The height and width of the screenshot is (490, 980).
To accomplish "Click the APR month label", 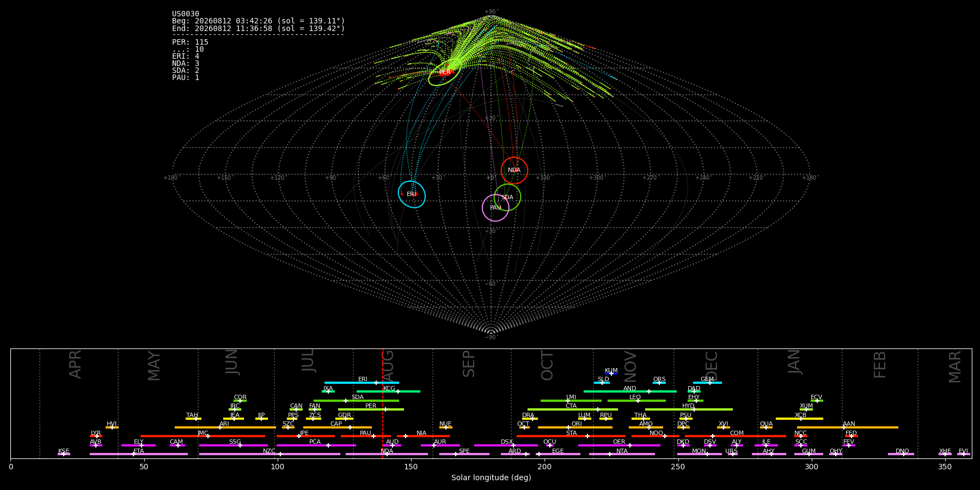I will coord(75,364).
